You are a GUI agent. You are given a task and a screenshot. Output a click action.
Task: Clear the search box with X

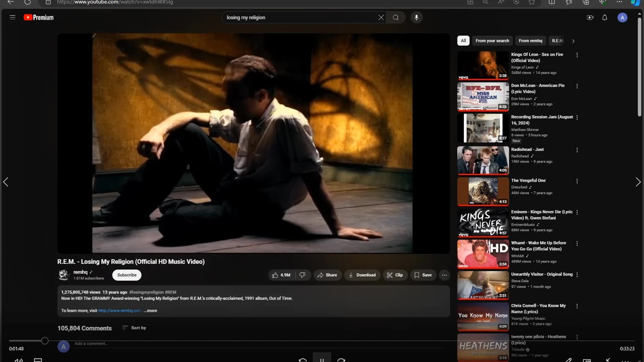tap(381, 18)
